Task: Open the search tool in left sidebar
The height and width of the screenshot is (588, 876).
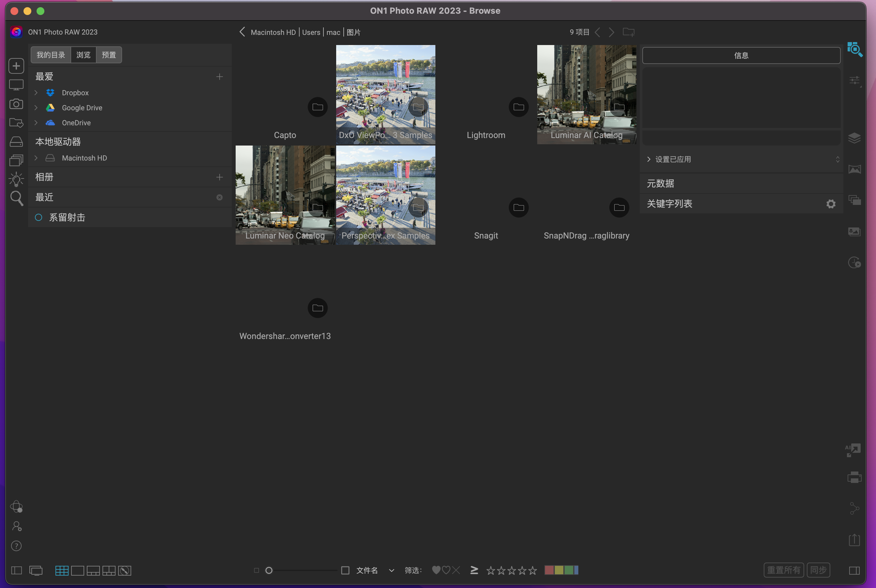Action: pos(16,198)
